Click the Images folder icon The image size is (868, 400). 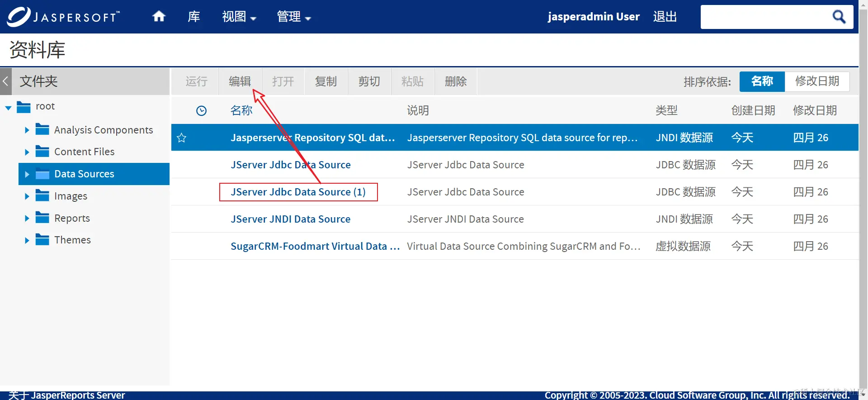(x=42, y=195)
